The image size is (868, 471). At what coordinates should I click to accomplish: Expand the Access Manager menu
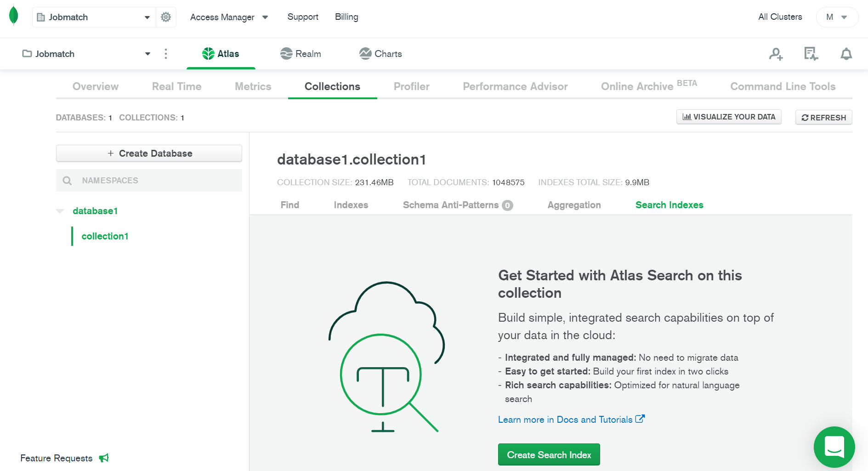(229, 17)
